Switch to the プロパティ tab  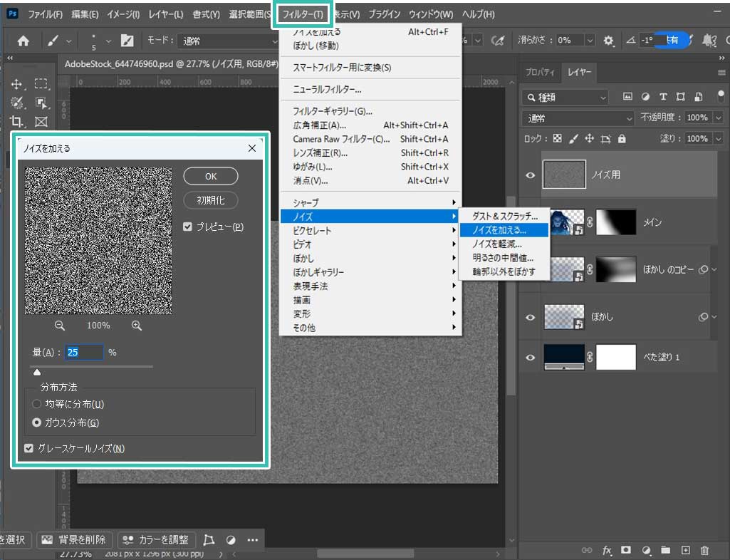[x=540, y=73]
